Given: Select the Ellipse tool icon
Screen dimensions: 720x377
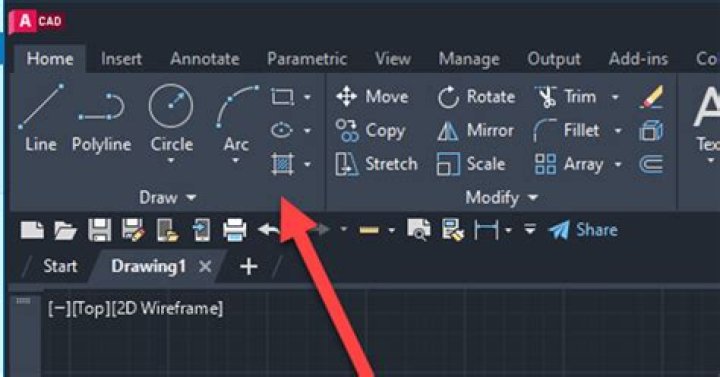Looking at the screenshot, I should [x=282, y=130].
